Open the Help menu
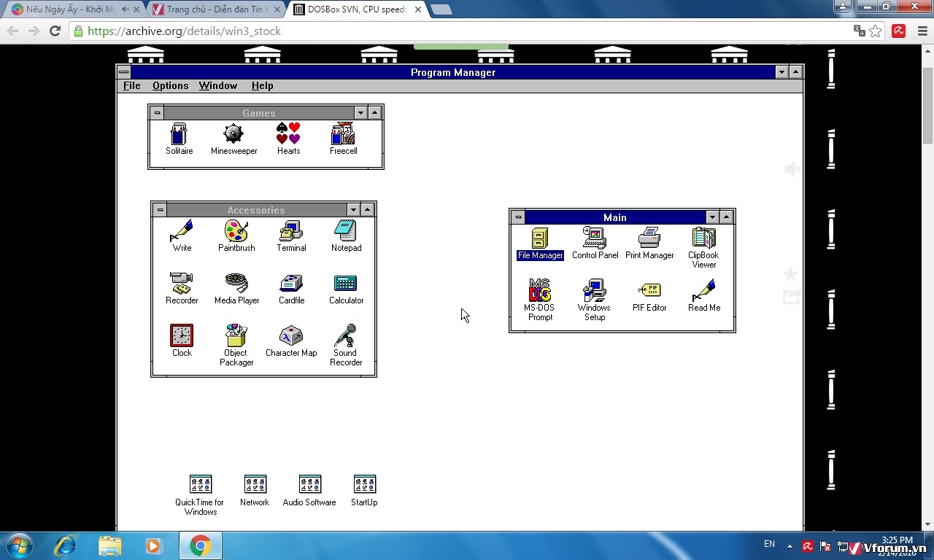This screenshot has width=934, height=560. click(263, 85)
